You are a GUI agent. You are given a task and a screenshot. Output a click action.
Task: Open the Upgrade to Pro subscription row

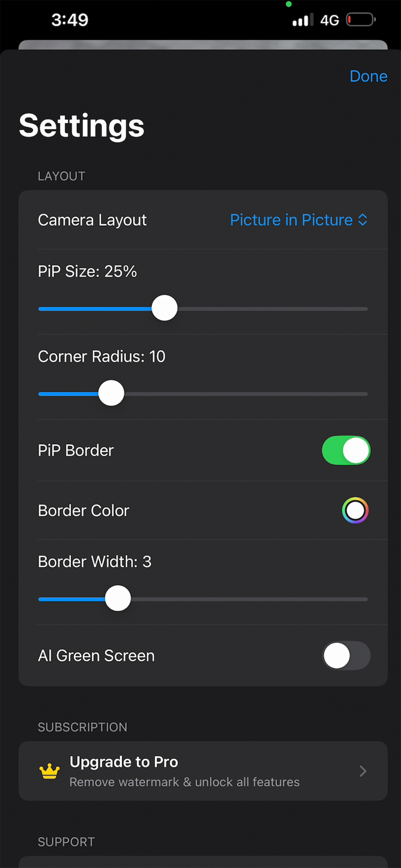click(x=203, y=771)
